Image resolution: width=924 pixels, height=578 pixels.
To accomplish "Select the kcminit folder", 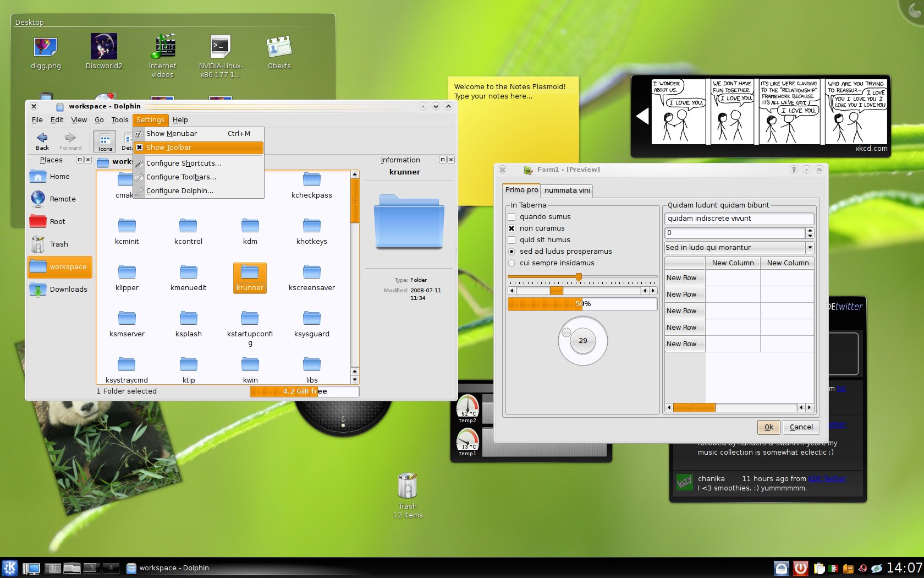I will (127, 232).
